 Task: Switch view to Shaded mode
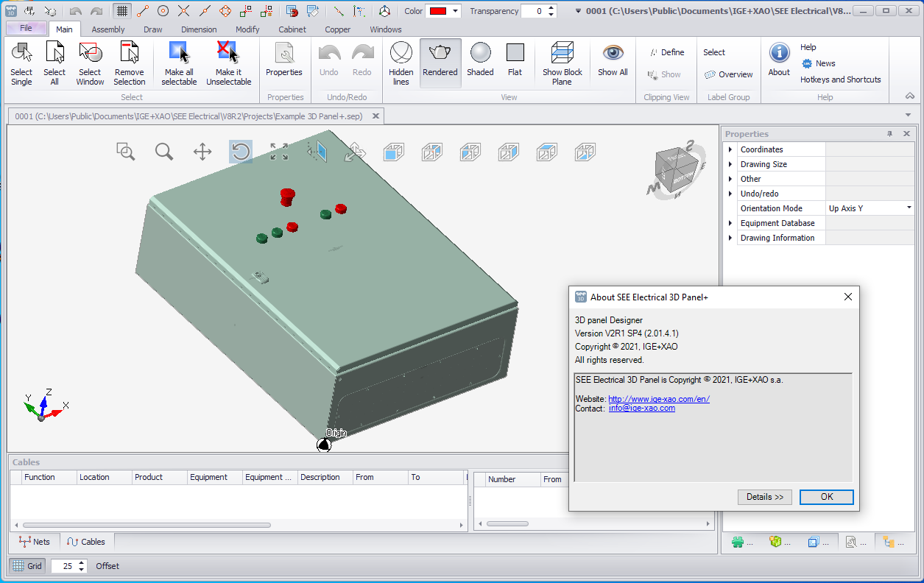point(480,60)
